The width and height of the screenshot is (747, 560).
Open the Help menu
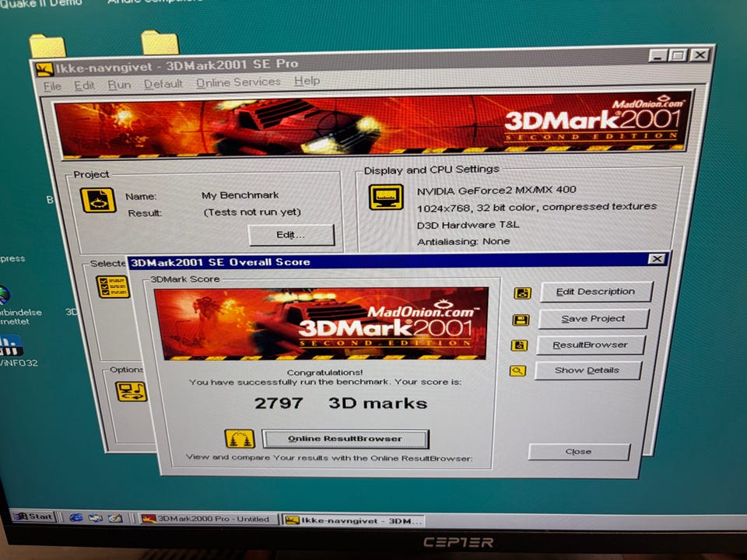(307, 81)
